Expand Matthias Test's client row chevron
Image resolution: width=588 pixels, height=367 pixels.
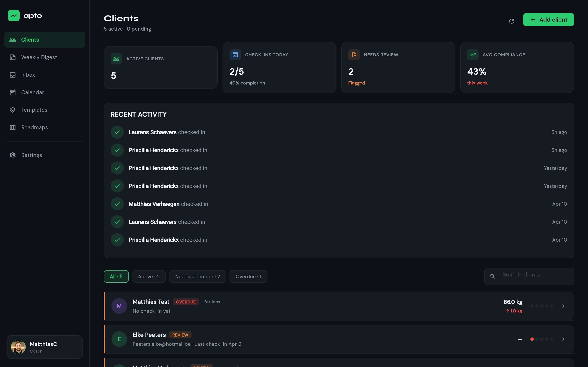point(563,306)
